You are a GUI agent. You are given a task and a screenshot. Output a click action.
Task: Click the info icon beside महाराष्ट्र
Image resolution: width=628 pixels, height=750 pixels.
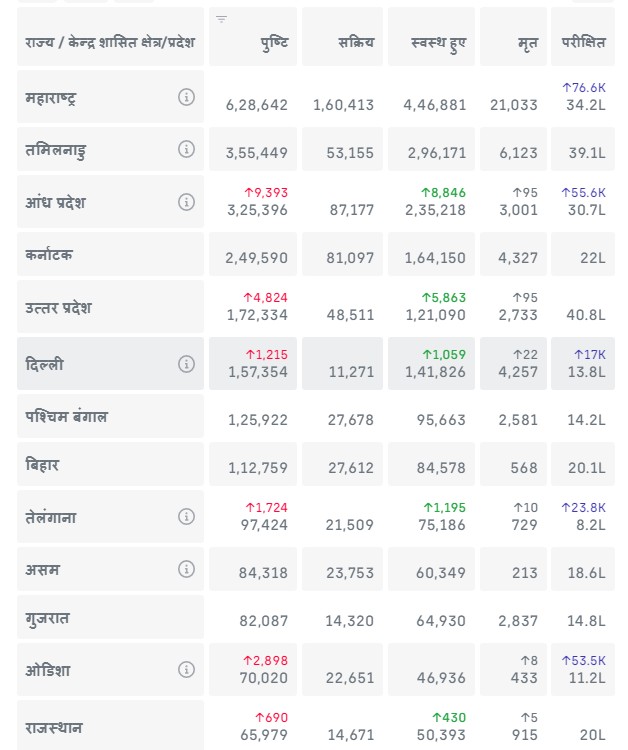(x=186, y=97)
